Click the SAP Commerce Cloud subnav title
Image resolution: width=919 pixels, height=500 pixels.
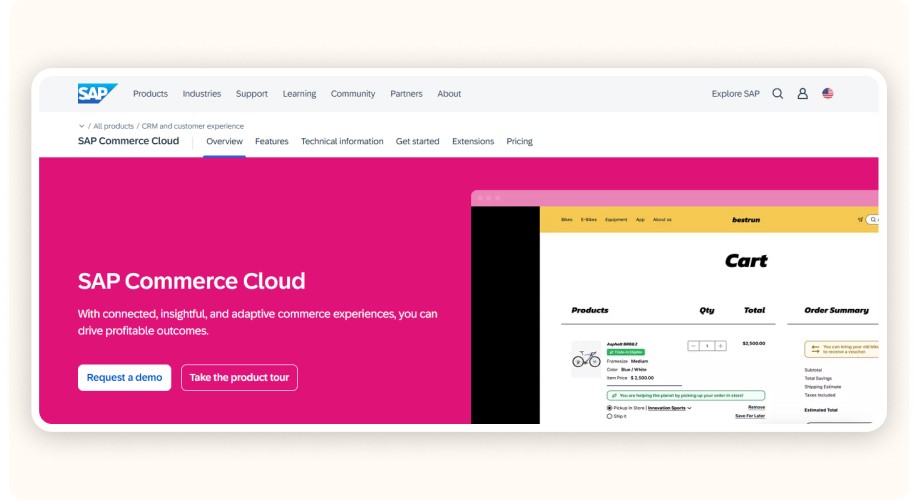pos(128,141)
